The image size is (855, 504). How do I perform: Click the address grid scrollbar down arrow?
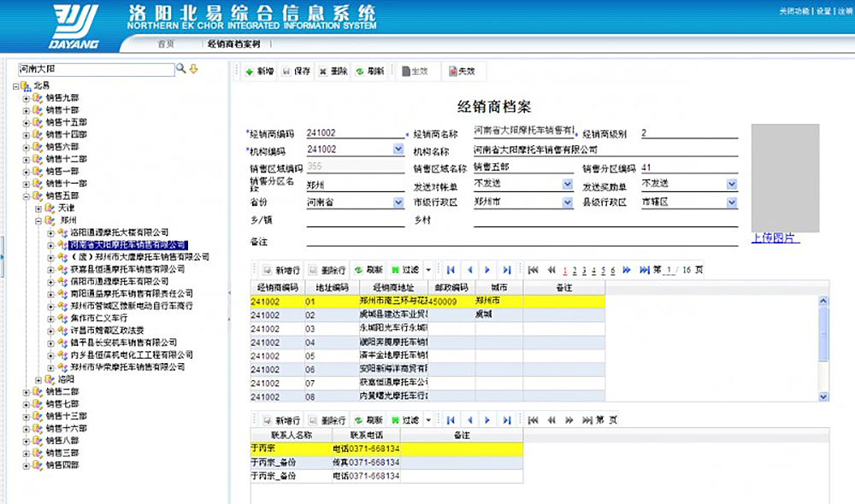click(823, 396)
